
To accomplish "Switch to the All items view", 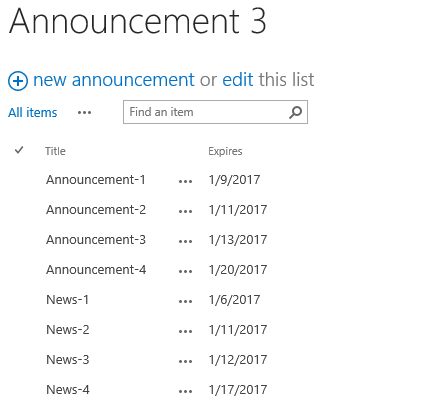I will tap(33, 113).
